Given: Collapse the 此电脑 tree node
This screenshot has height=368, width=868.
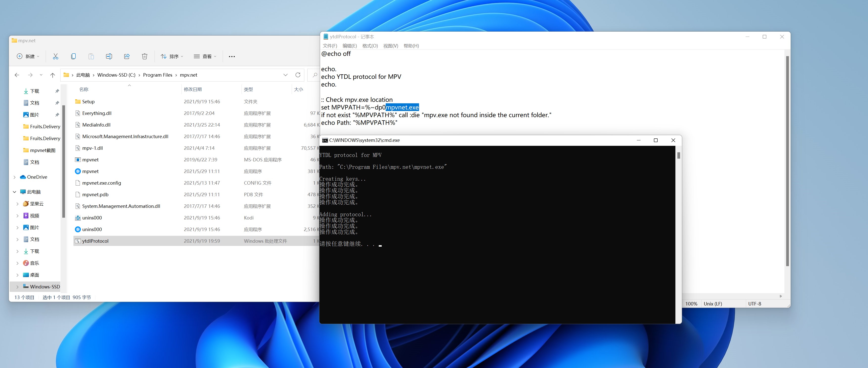Looking at the screenshot, I should 15,192.
